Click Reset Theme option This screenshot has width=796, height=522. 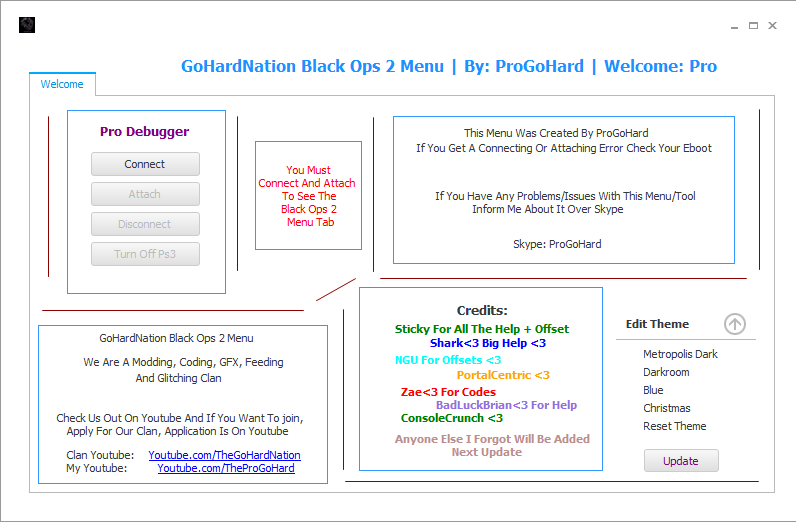(675, 426)
